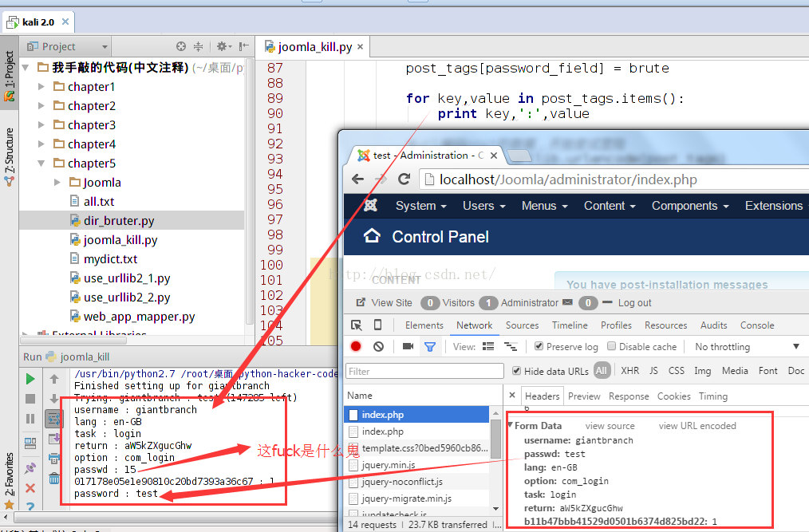Click the request list vertical scrollbar

pos(495,439)
